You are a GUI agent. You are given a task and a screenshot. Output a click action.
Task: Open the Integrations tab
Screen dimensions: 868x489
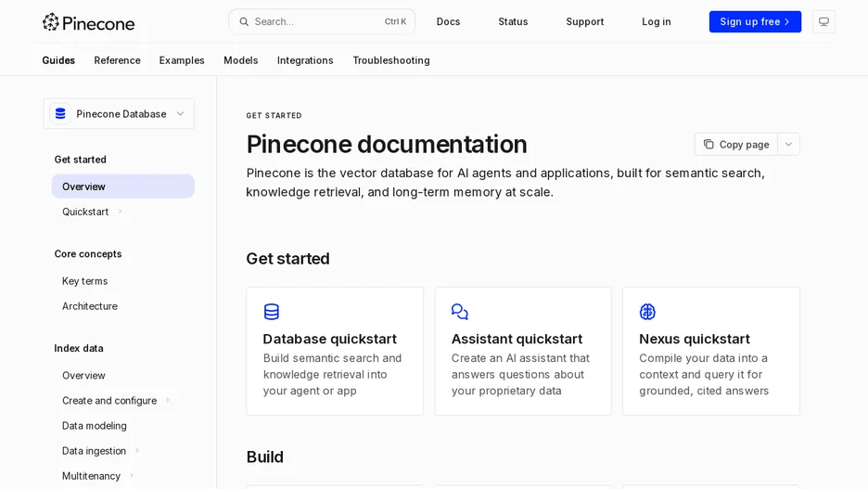305,60
